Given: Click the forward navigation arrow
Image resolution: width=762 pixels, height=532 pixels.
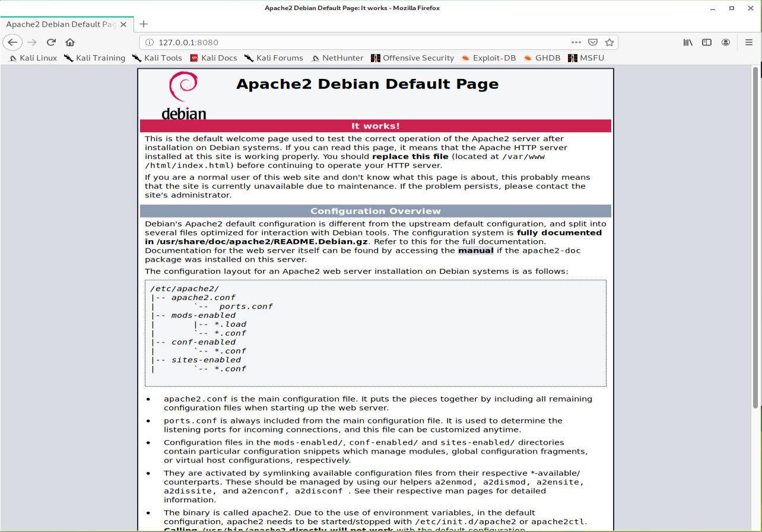Looking at the screenshot, I should point(32,42).
